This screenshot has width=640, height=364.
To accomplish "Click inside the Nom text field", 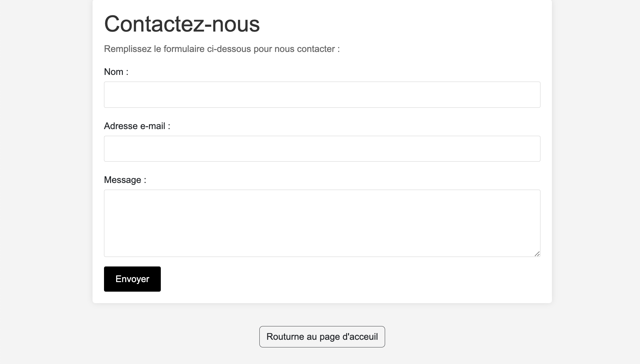I will pos(322,95).
